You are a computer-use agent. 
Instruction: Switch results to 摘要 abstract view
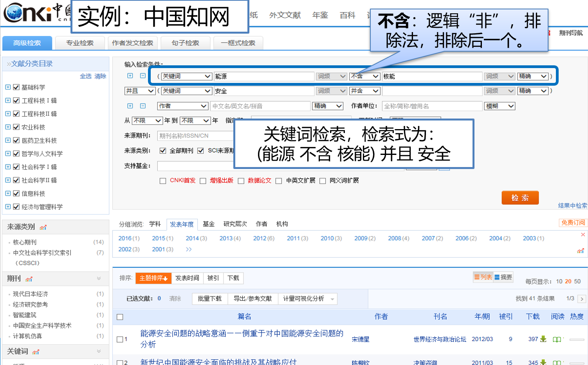coord(503,277)
